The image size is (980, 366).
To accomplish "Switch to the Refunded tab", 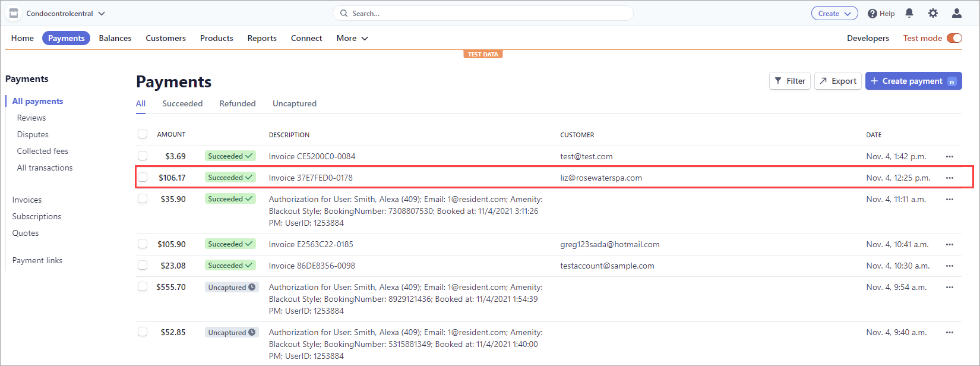I will [x=237, y=103].
